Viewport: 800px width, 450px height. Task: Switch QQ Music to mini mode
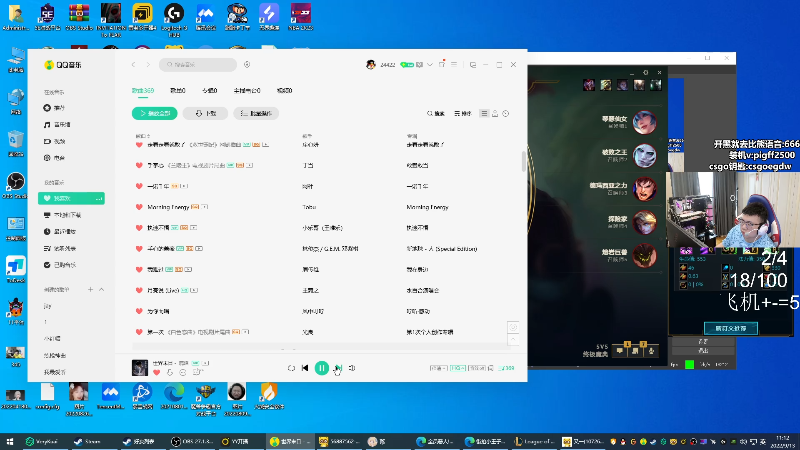pyautogui.click(x=473, y=65)
